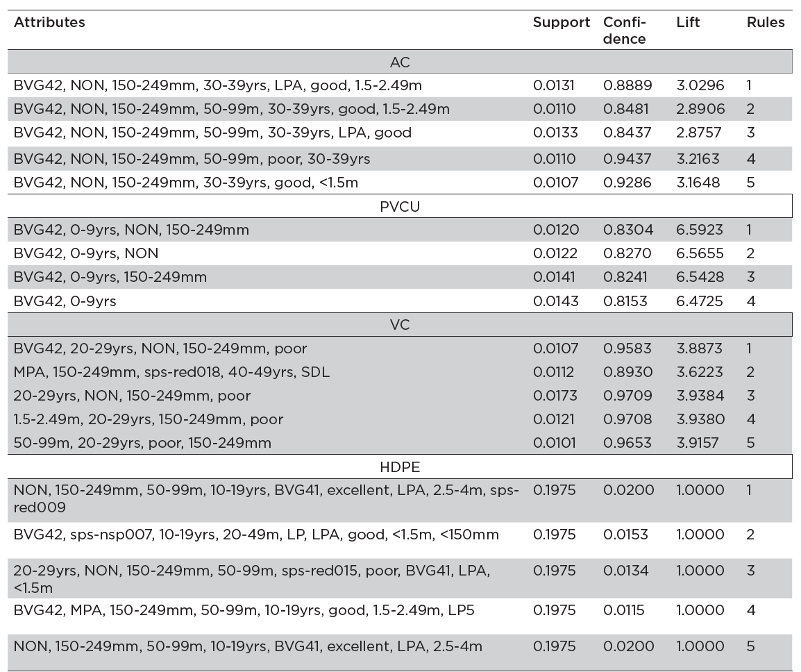Select the PVCU section heading
This screenshot has width=801, height=672.
click(400, 206)
